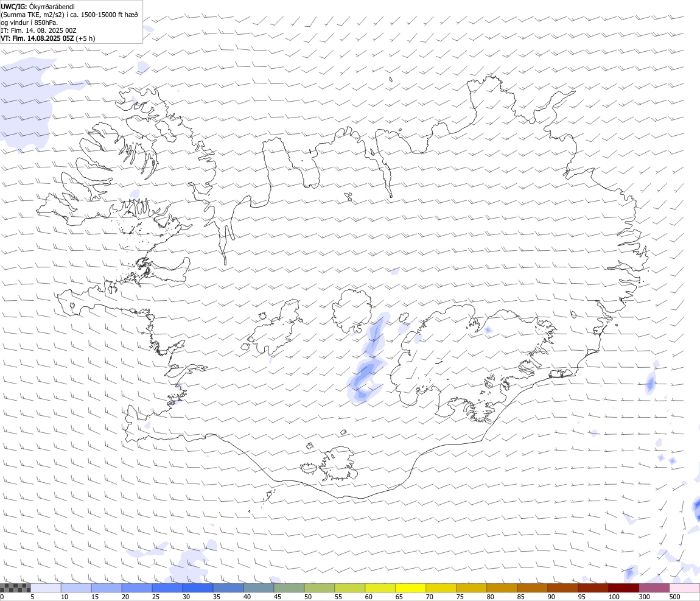Select the legend label '60'
This screenshot has width=700, height=601.
(x=369, y=597)
